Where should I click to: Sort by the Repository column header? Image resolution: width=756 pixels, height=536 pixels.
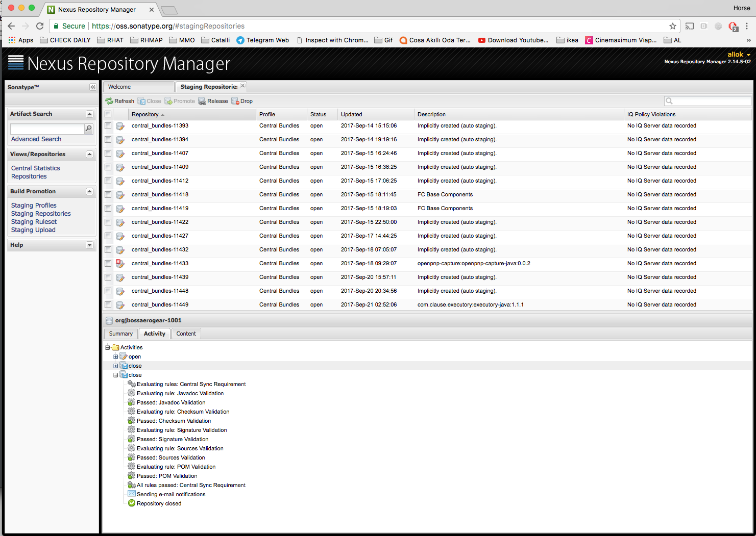coord(191,114)
